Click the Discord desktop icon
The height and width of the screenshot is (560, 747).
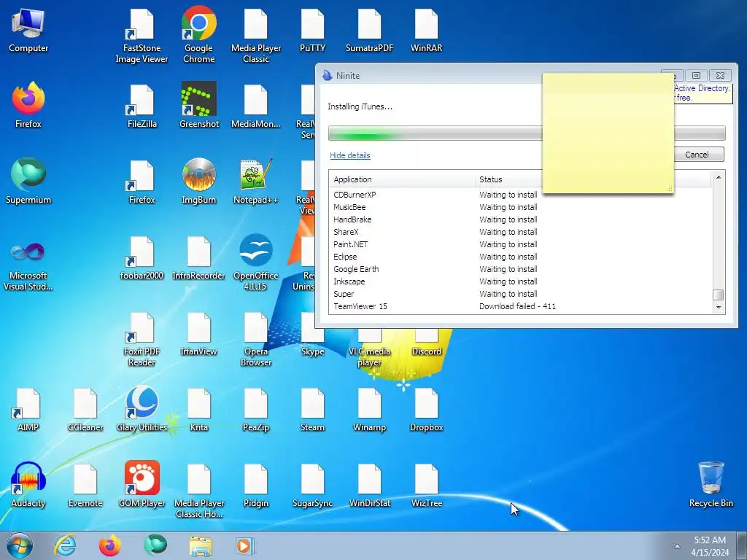[x=426, y=343]
